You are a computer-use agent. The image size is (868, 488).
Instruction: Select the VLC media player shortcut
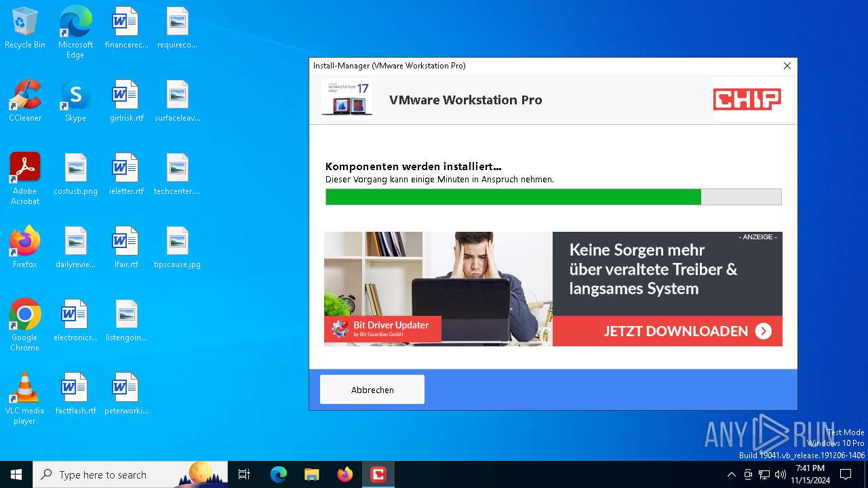point(25,398)
